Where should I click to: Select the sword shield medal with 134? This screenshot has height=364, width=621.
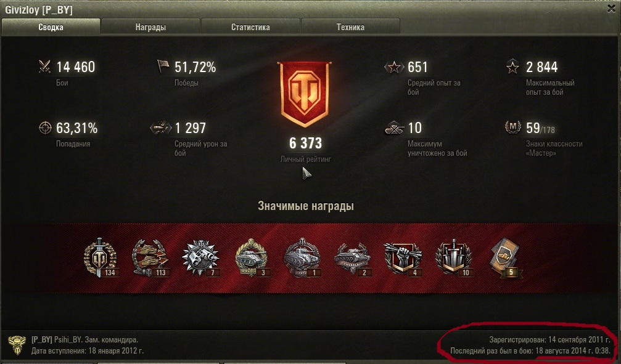tap(100, 257)
